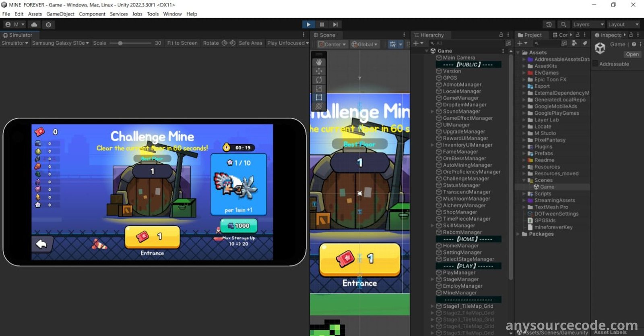Adjust the Simulator Scale slider
The image size is (644, 336).
130,43
